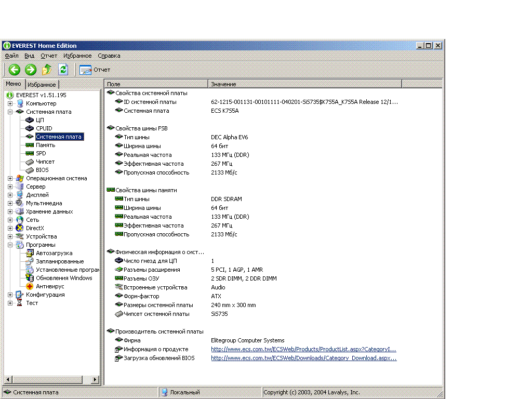
Task: Collapse the Программы node
Action: coord(10,245)
